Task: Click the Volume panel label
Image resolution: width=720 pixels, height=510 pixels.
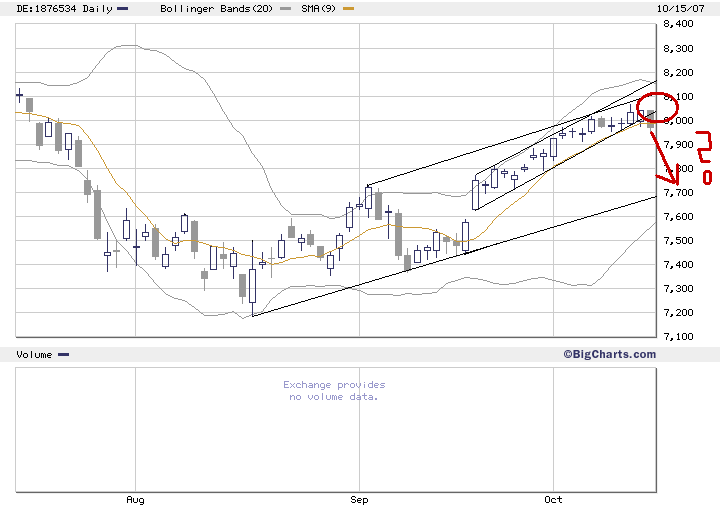Action: tap(34, 354)
